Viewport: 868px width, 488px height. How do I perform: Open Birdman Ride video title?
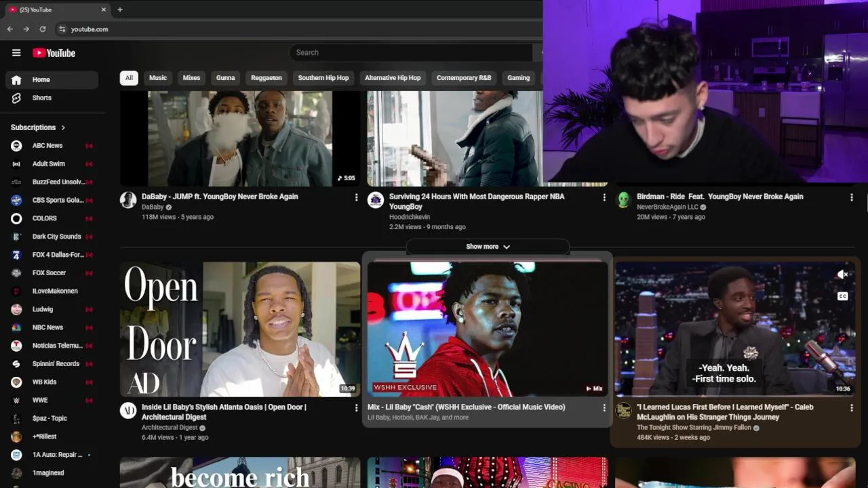[x=719, y=197]
